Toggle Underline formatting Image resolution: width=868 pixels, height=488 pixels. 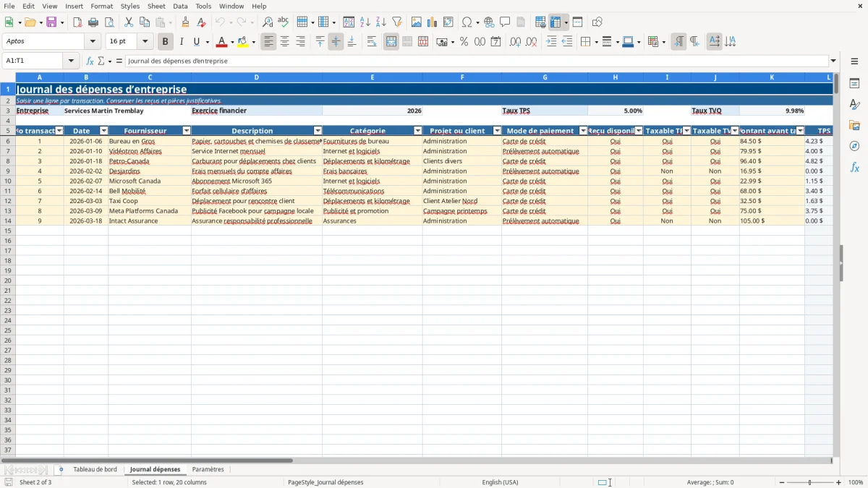(x=196, y=42)
